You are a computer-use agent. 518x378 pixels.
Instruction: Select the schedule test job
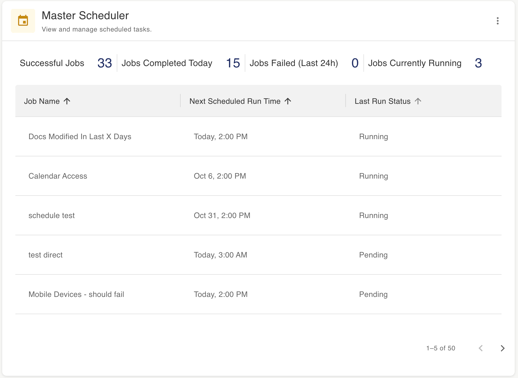[51, 216]
